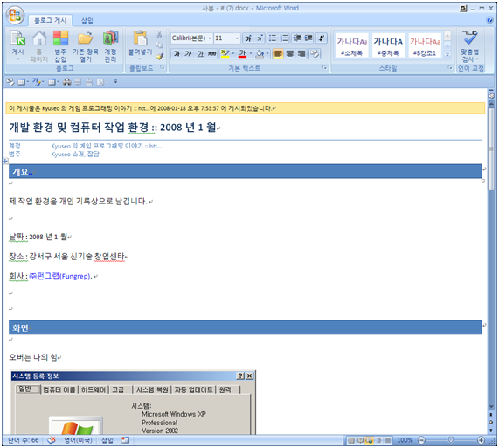499x448 pixels.
Task: Open 계정 관리 (Manage Accounts)
Action: (110, 46)
